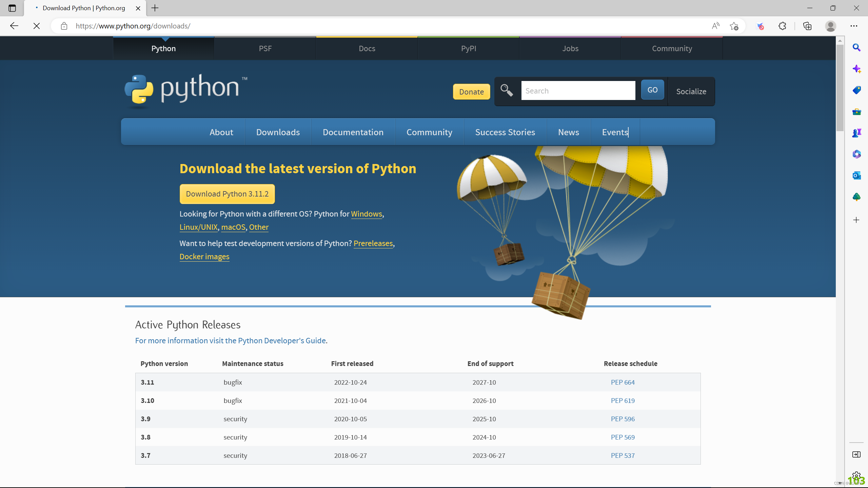Switch to the PyPI top tab

click(x=469, y=48)
